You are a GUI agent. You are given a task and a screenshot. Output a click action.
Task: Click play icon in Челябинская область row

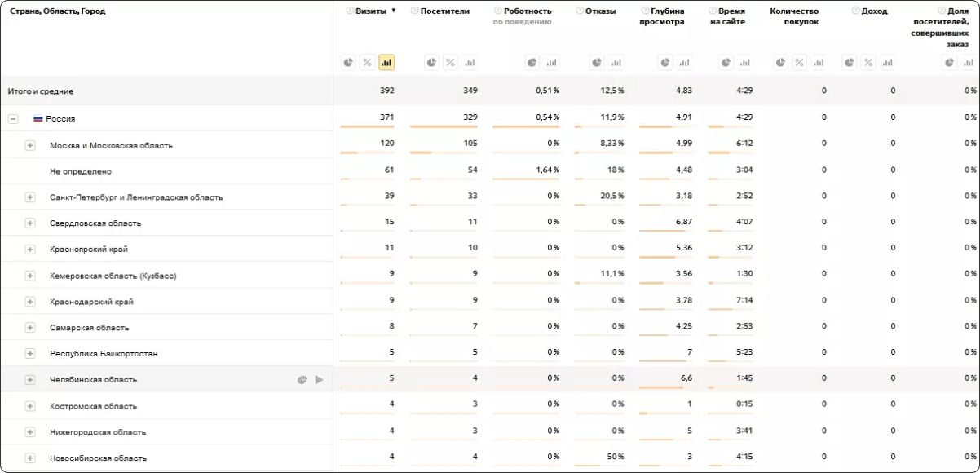(x=320, y=379)
